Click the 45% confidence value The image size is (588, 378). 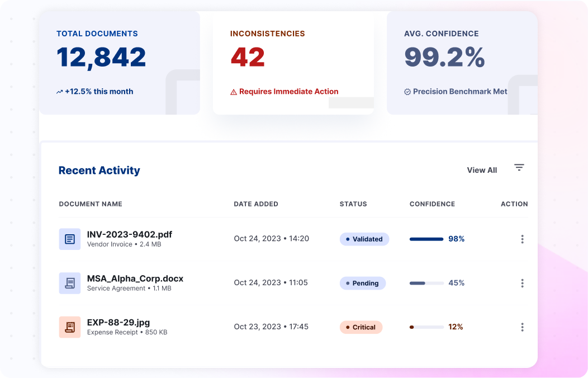(457, 283)
